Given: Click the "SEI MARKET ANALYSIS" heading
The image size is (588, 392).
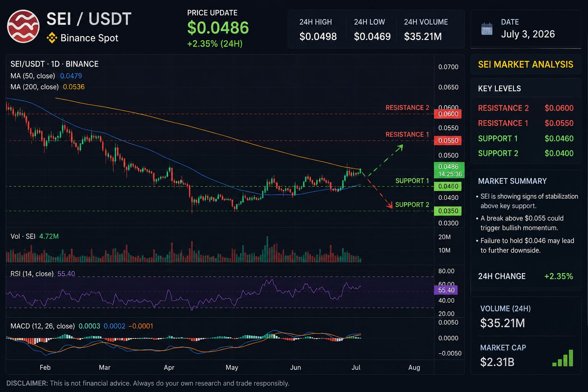Looking at the screenshot, I should point(526,64).
